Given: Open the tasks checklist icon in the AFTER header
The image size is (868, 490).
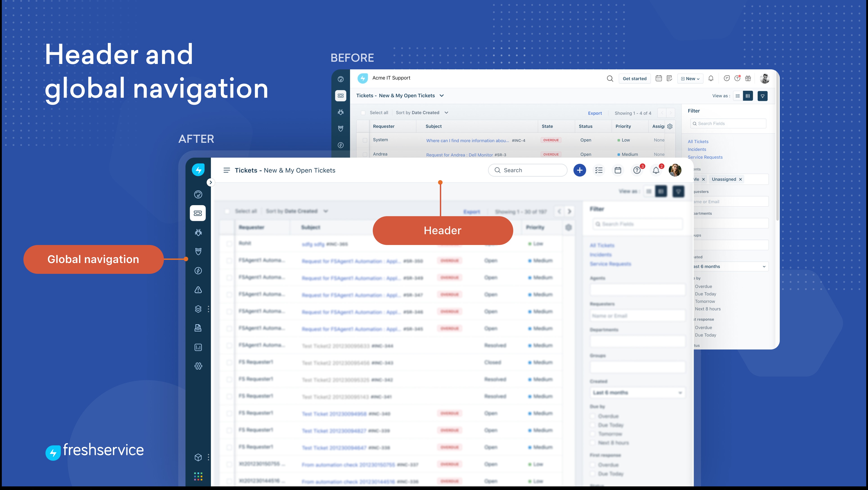Looking at the screenshot, I should (x=599, y=170).
